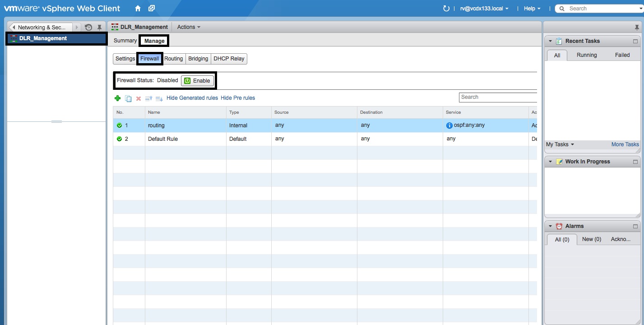Click the move rule up icon
This screenshot has height=325, width=644.
tap(148, 98)
